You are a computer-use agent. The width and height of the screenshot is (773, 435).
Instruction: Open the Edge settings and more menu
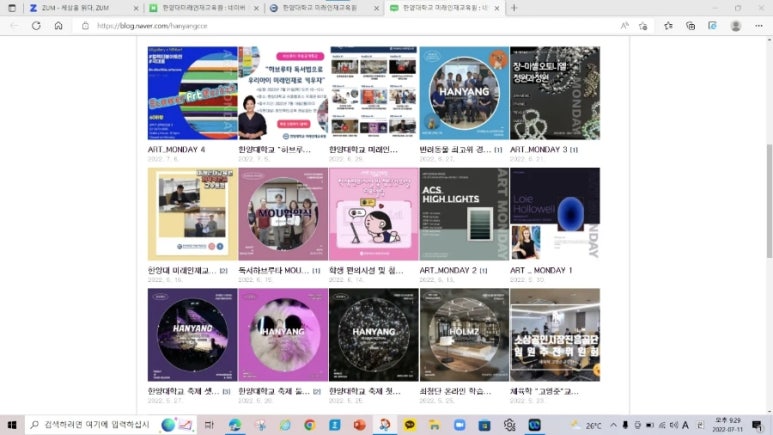click(758, 26)
